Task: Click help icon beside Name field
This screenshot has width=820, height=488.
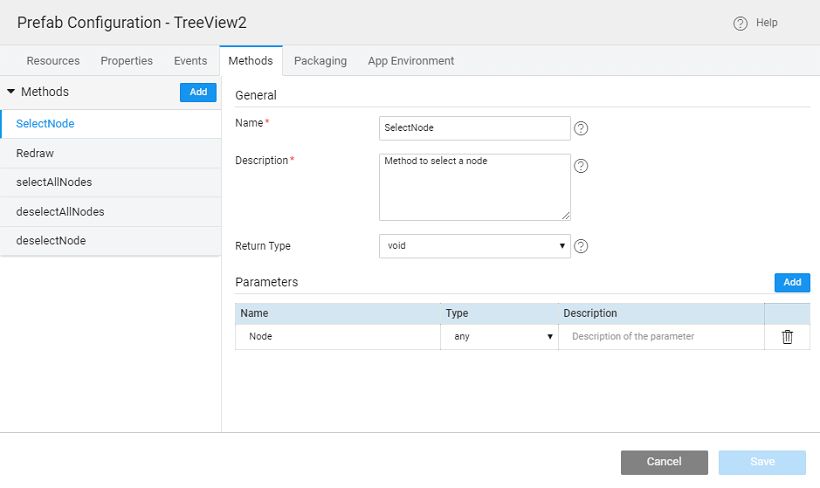Action: [581, 128]
